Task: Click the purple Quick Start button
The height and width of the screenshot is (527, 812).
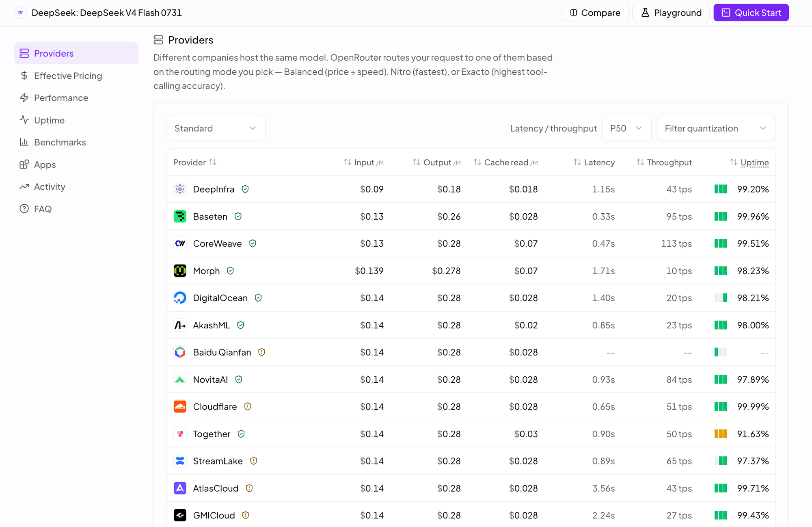Action: (x=751, y=13)
